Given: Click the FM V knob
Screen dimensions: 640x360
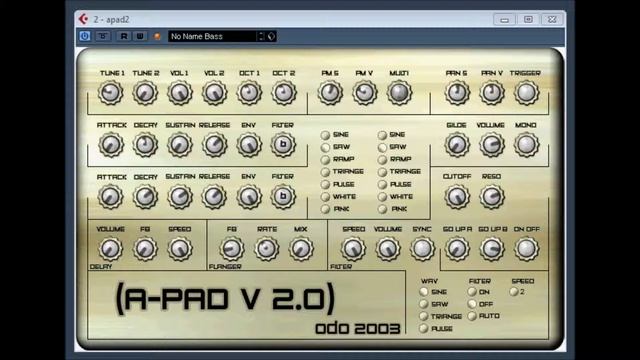Looking at the screenshot, I should click(364, 93).
